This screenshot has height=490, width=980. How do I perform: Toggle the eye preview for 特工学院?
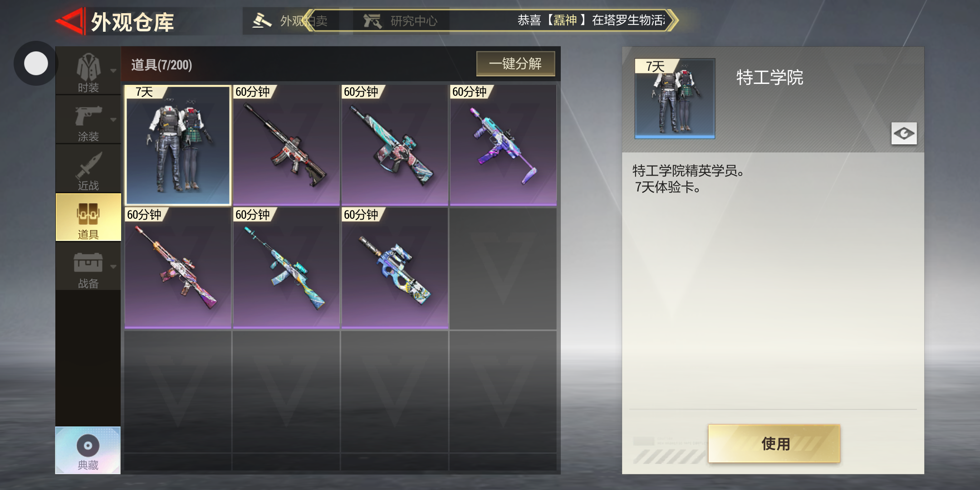click(x=904, y=133)
